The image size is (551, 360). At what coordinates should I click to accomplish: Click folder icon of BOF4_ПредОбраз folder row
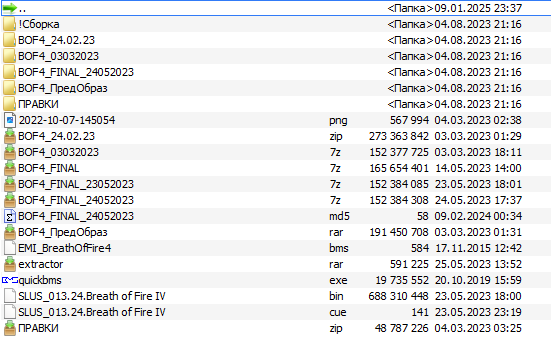click(9, 88)
